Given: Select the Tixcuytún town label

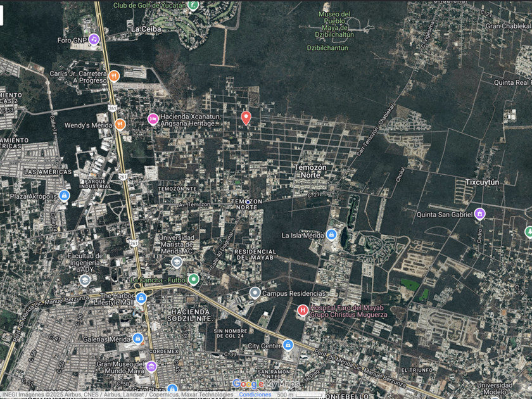Looking at the screenshot, I should [x=482, y=182].
